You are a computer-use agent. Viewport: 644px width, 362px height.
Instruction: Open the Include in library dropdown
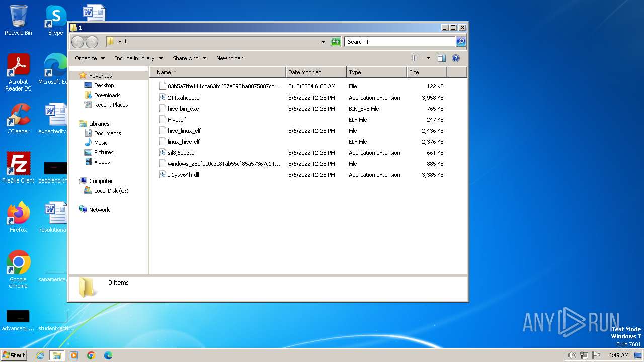pos(138,58)
